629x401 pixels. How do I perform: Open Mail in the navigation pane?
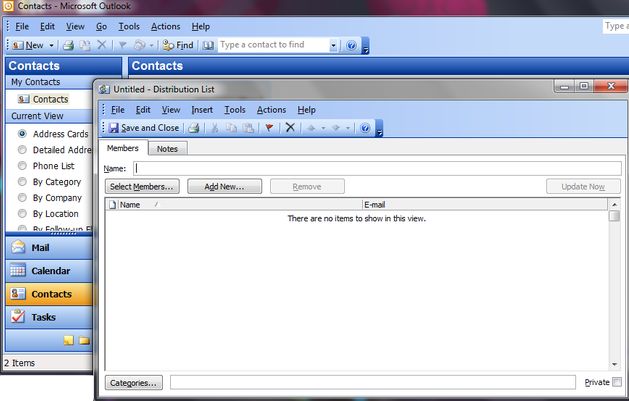coord(49,248)
